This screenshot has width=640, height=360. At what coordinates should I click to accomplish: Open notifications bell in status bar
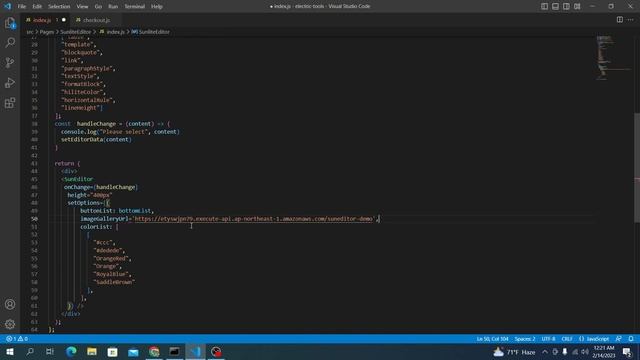coord(631,339)
